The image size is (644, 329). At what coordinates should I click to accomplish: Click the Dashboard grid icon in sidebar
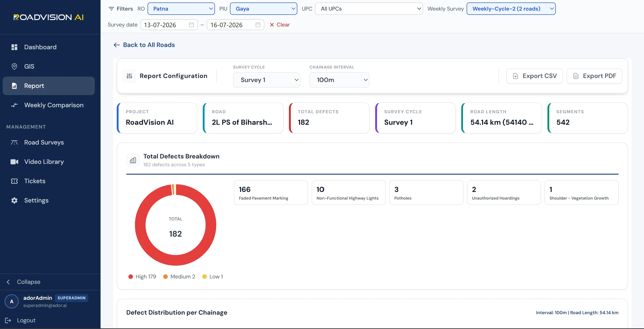(x=14, y=47)
